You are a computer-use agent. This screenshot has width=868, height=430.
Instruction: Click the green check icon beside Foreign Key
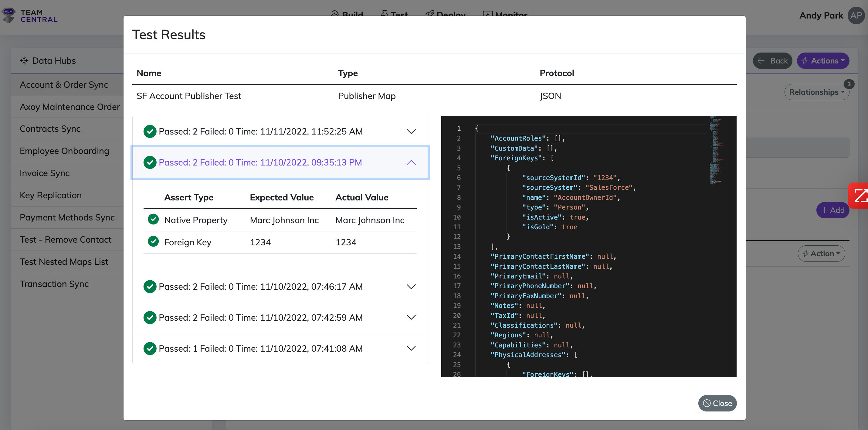(153, 241)
